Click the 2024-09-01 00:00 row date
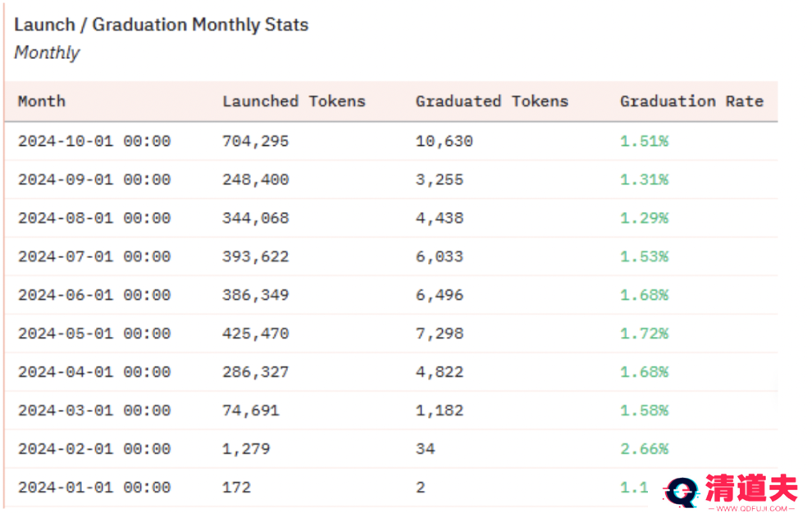 [94, 179]
